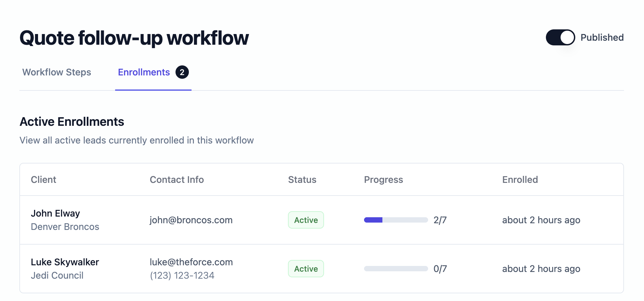Screen dimensions: 644x301
Task: Click Luke Skywalker's phone number
Action: pos(182,275)
